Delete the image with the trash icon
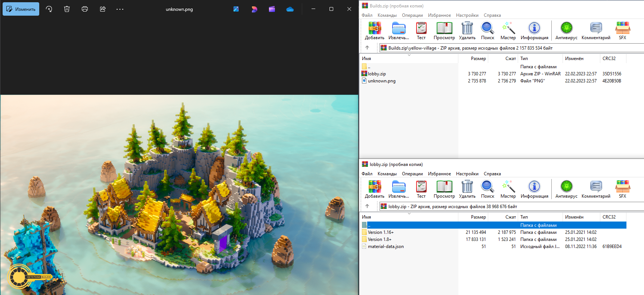The height and width of the screenshot is (295, 644). point(67,9)
